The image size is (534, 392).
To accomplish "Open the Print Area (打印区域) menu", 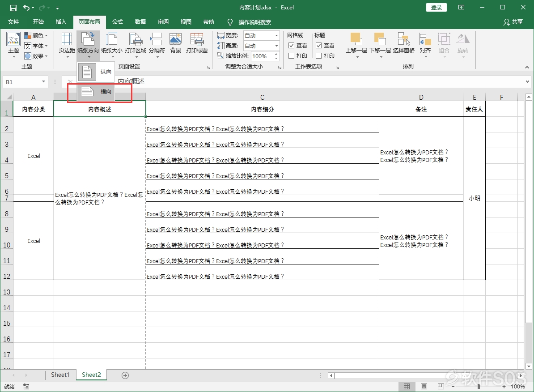I will (136, 45).
